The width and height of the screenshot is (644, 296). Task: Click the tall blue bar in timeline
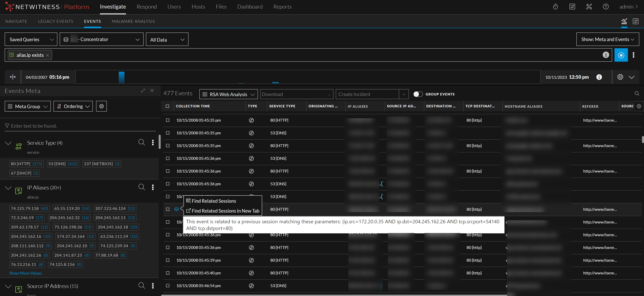(121, 77)
